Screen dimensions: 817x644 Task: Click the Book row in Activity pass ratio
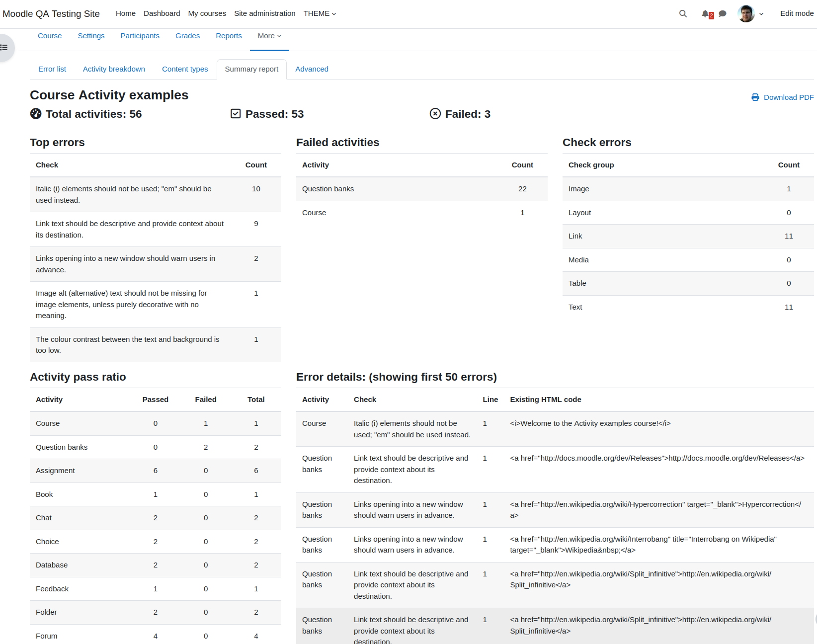(x=156, y=494)
